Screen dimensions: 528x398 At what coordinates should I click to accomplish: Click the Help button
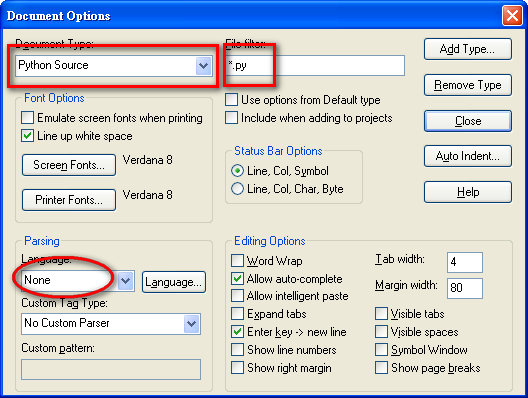(468, 192)
